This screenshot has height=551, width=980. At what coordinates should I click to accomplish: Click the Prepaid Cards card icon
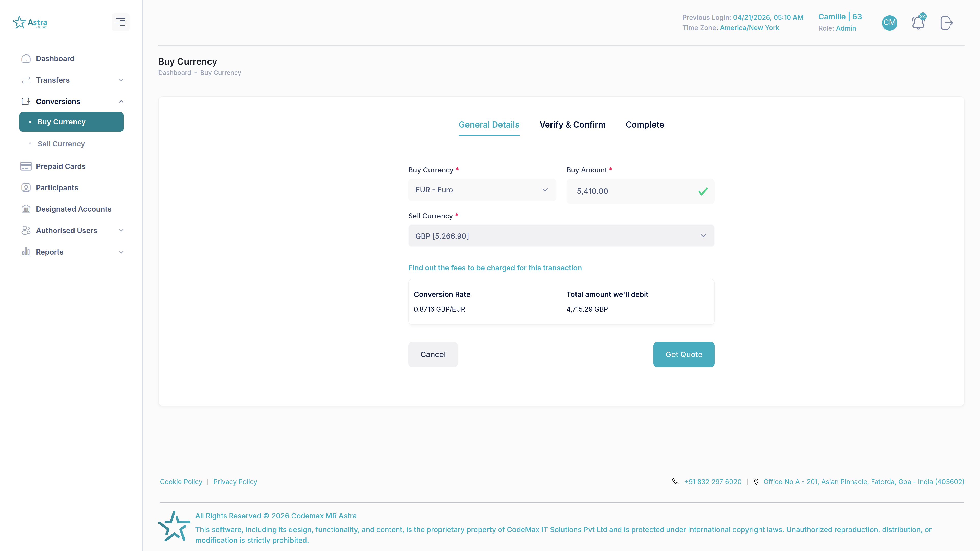coord(26,166)
